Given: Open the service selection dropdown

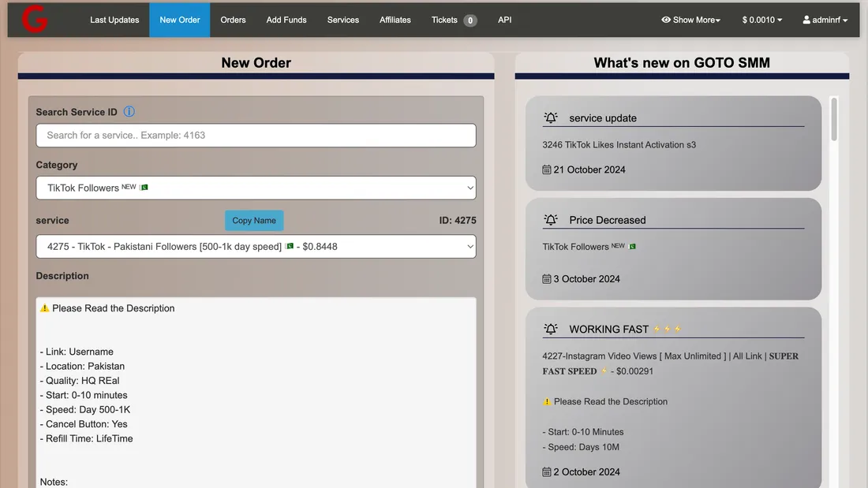Looking at the screenshot, I should 256,247.
